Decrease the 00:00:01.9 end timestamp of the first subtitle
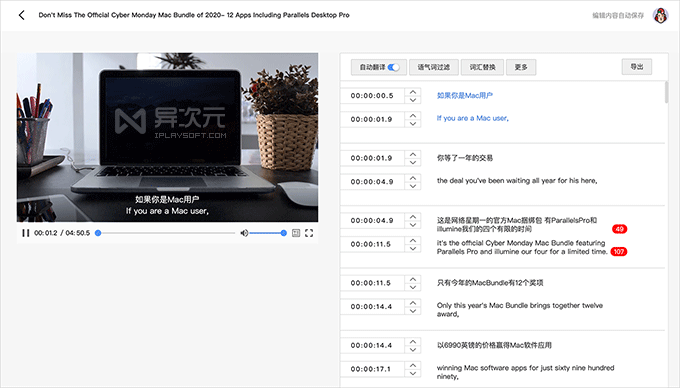680x388 pixels. tap(413, 124)
